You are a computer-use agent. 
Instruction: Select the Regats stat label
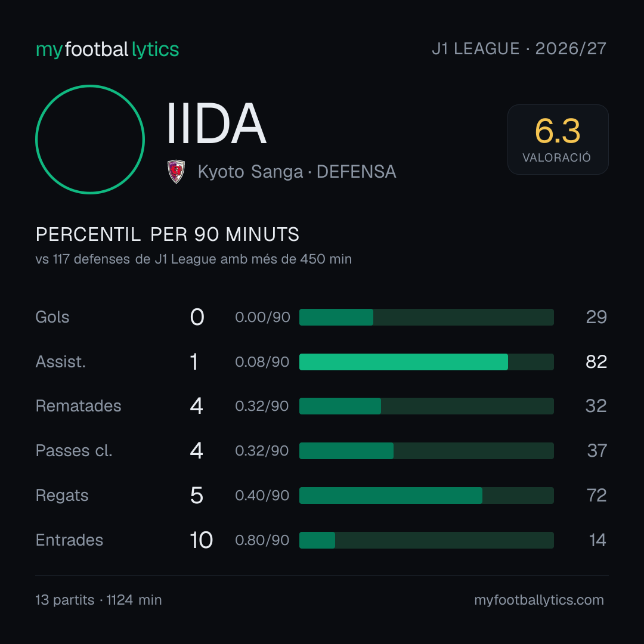pos(62,496)
